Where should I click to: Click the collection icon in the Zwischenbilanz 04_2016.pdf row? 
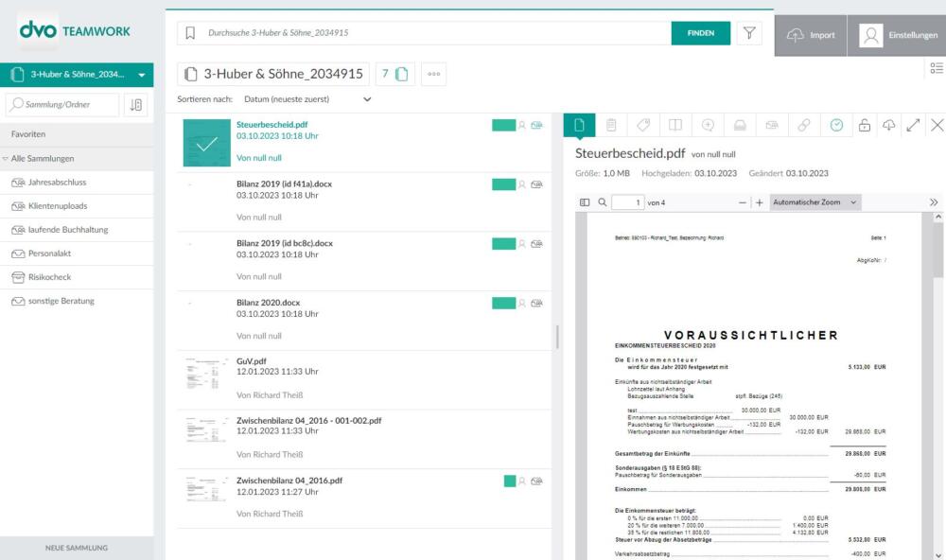coord(536,481)
